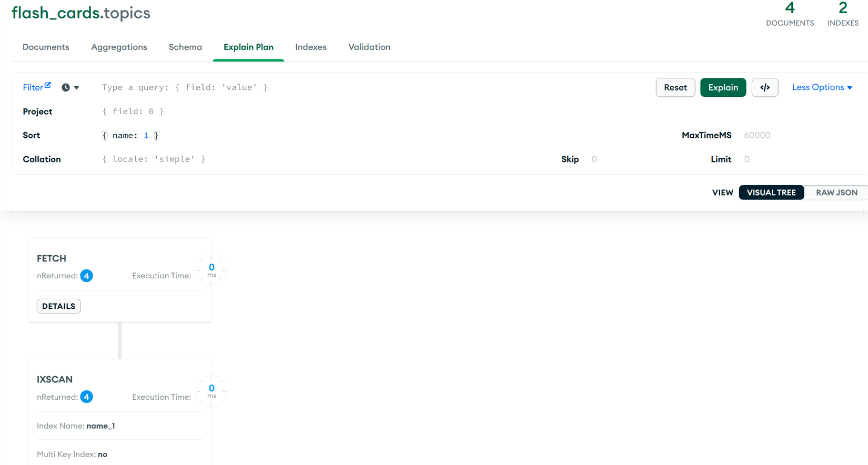The height and width of the screenshot is (465, 868).
Task: Click the FETCH execution time dial
Action: pyautogui.click(x=211, y=270)
